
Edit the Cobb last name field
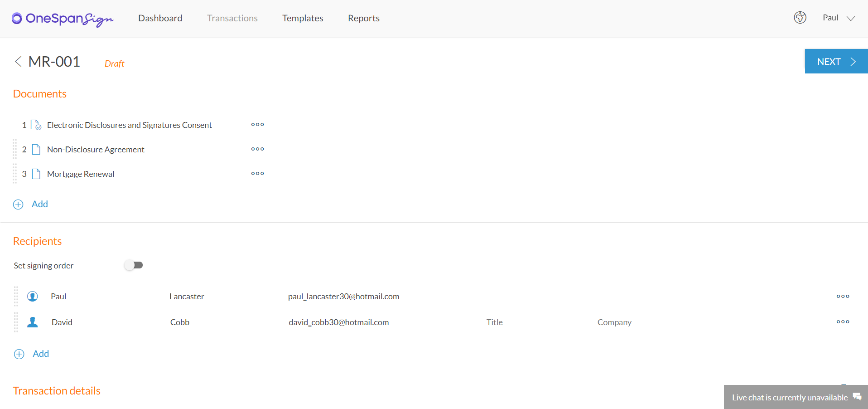pyautogui.click(x=179, y=322)
